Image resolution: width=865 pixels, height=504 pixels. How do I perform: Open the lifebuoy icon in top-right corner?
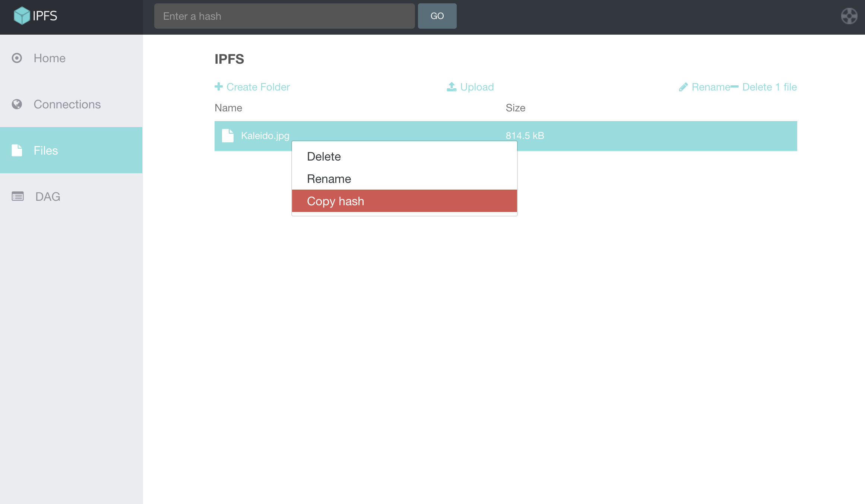(849, 16)
